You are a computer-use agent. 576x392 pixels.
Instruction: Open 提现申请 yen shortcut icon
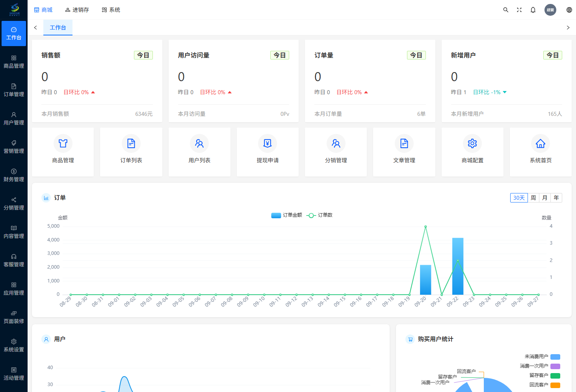click(x=268, y=143)
